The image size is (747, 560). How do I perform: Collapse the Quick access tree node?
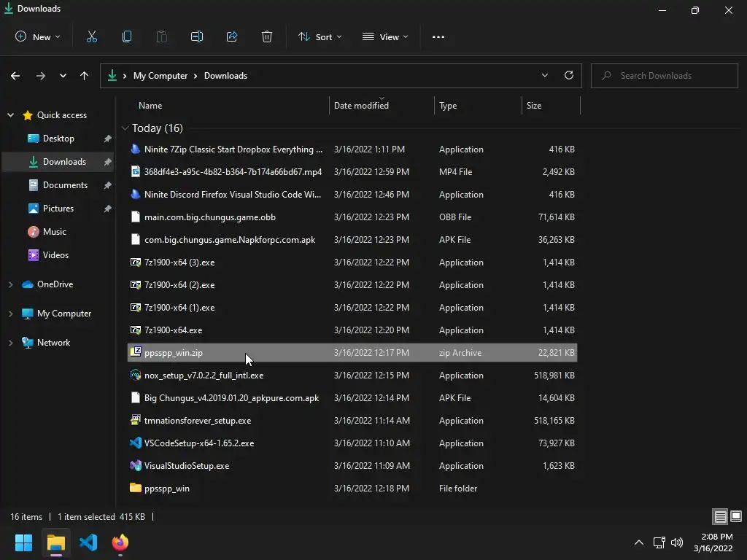pos(10,114)
